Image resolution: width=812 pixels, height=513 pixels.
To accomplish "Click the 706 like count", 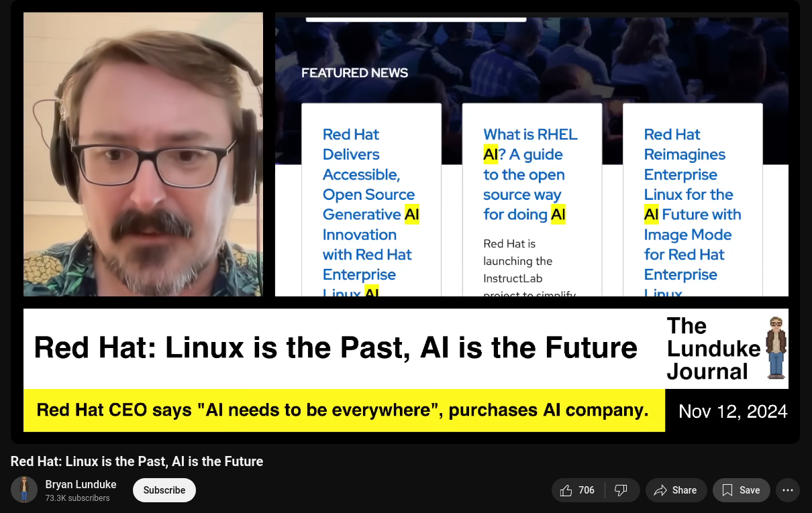I will (587, 490).
